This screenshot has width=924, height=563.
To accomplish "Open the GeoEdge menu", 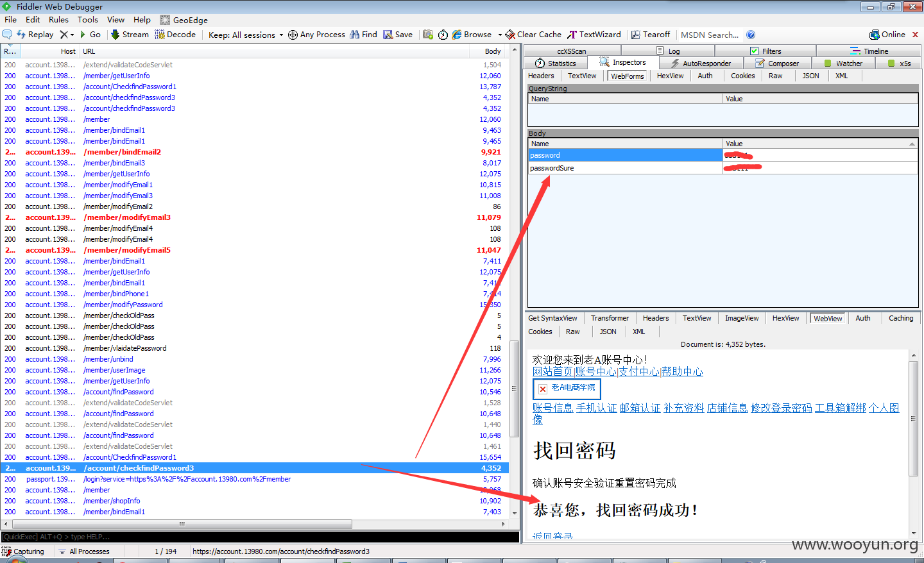I will [x=184, y=20].
